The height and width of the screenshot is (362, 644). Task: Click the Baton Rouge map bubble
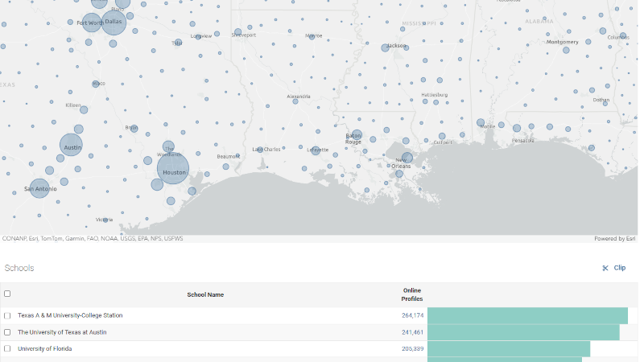(x=357, y=135)
